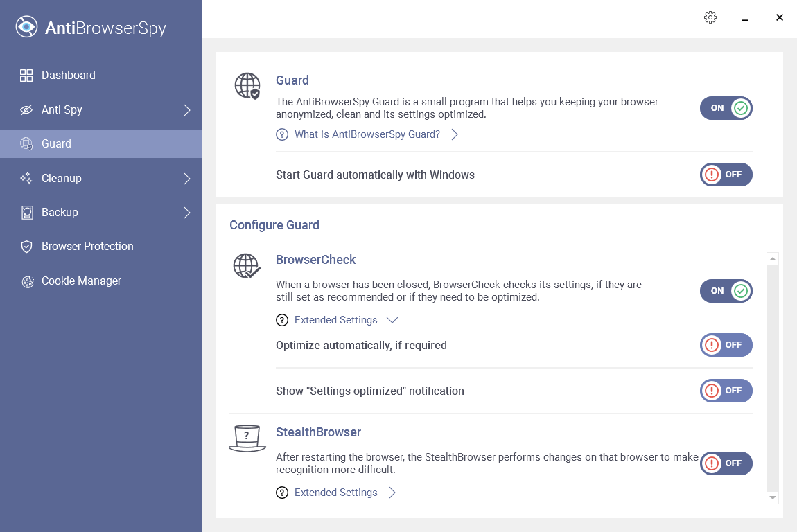Screen dimensions: 797x532
Task: Go to Browser Protection in sidebar
Action: [100, 247]
